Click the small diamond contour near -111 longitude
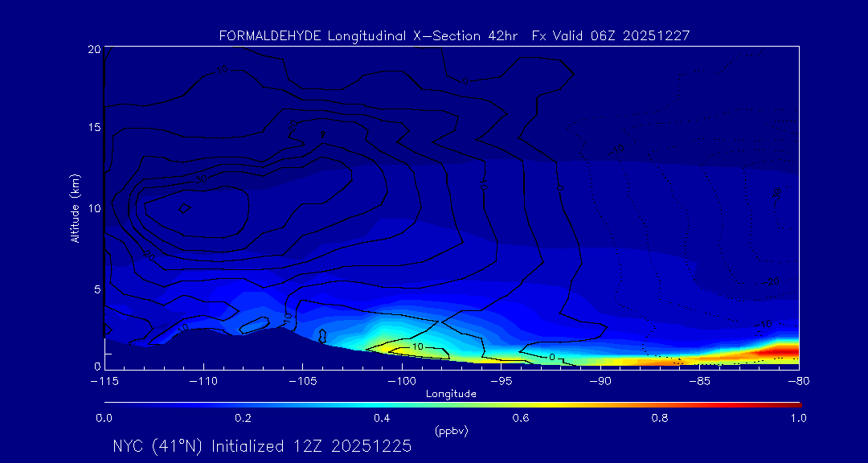Screen dimensions: 868x463 [x=184, y=208]
